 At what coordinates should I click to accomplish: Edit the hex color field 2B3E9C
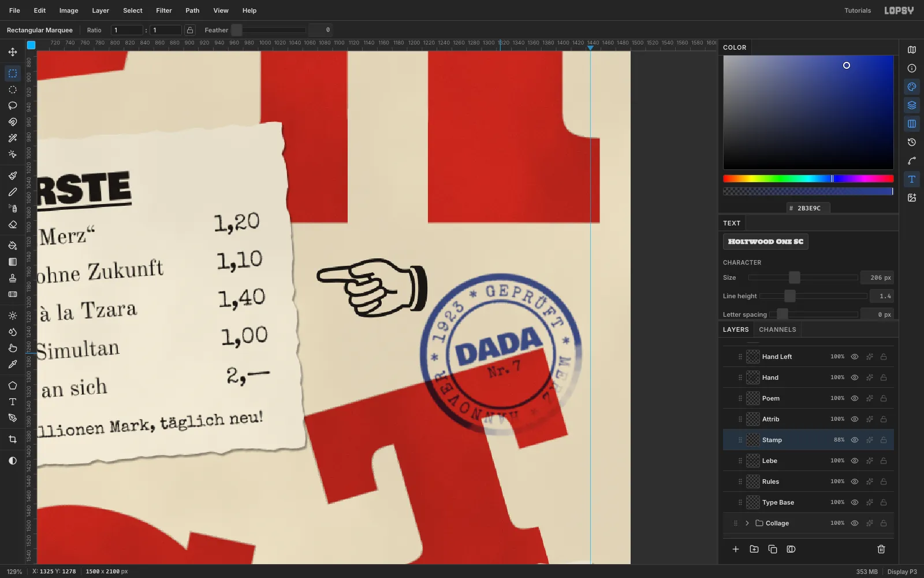tap(808, 208)
